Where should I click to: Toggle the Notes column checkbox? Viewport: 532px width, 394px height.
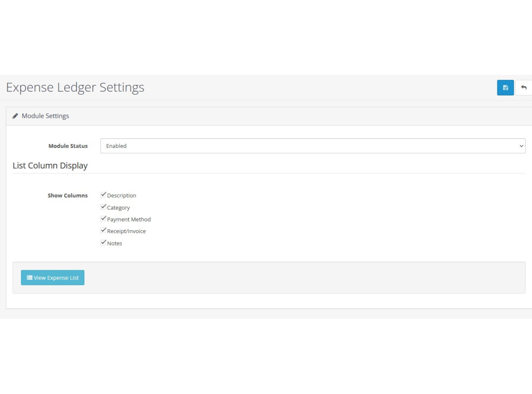tap(103, 243)
